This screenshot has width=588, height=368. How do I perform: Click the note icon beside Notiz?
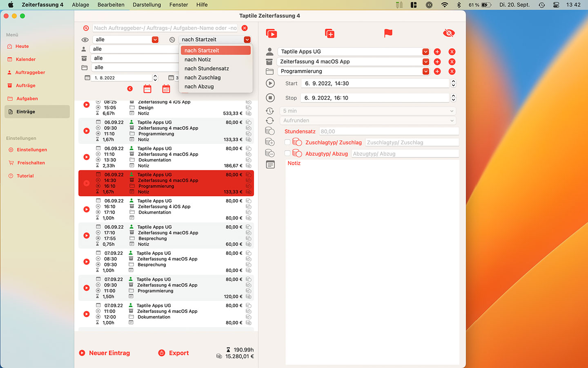click(270, 164)
